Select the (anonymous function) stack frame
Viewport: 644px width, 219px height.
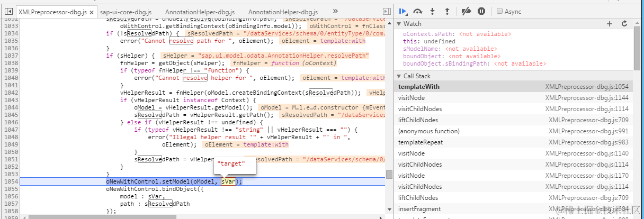(513, 131)
